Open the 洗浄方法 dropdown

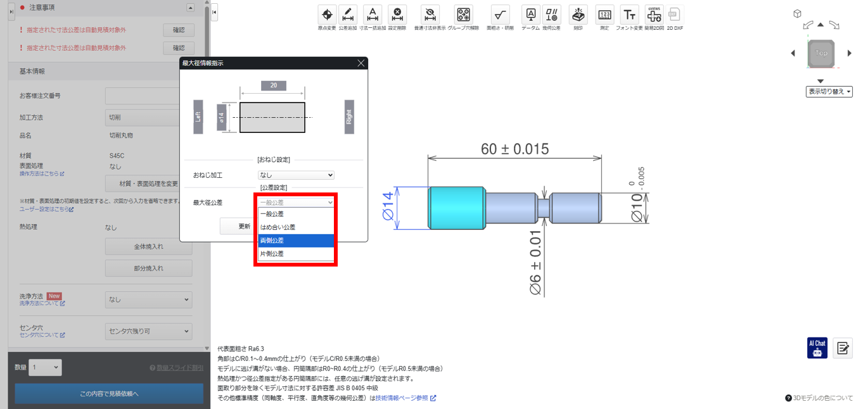point(148,299)
